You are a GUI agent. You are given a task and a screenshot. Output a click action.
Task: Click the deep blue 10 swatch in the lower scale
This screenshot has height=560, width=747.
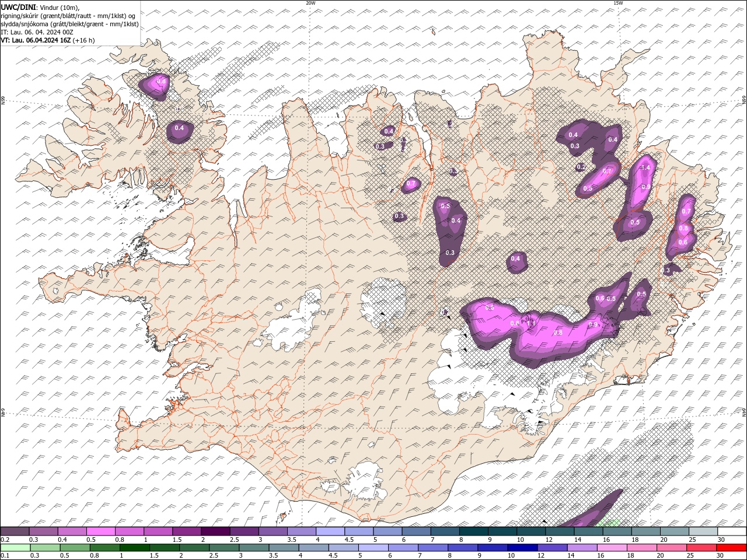click(x=522, y=548)
